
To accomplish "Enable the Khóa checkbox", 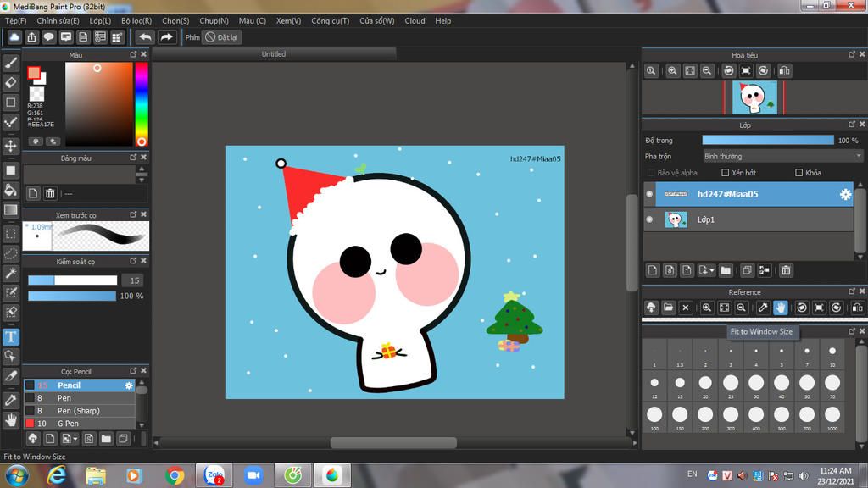I will (x=798, y=173).
